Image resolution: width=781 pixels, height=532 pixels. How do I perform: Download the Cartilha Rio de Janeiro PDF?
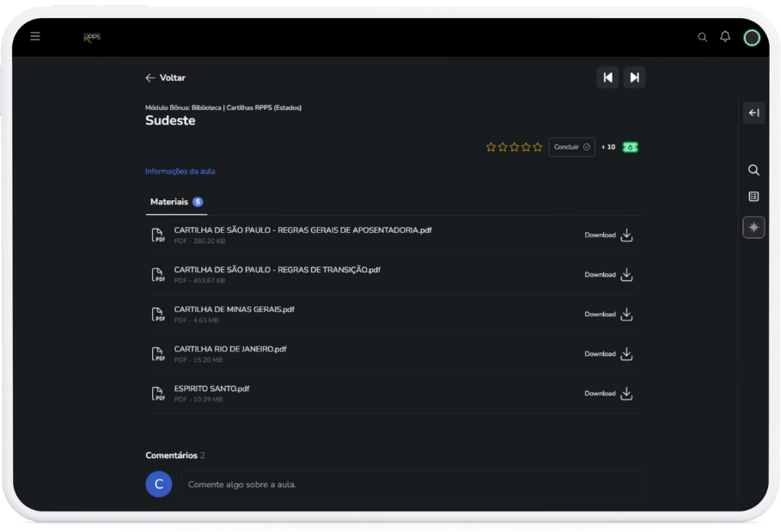click(609, 354)
